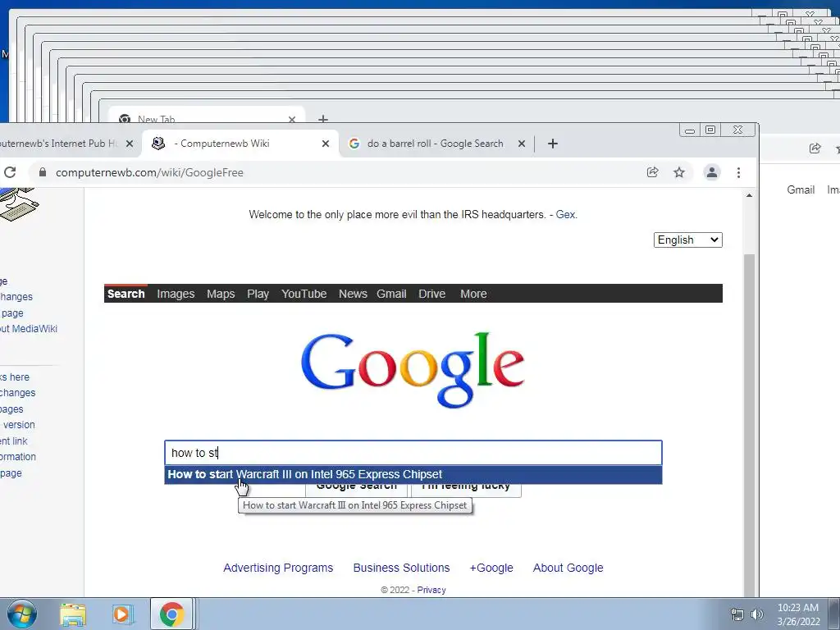Open Drive in the Google bar
Viewport: 840px width, 630px height.
[x=431, y=294]
